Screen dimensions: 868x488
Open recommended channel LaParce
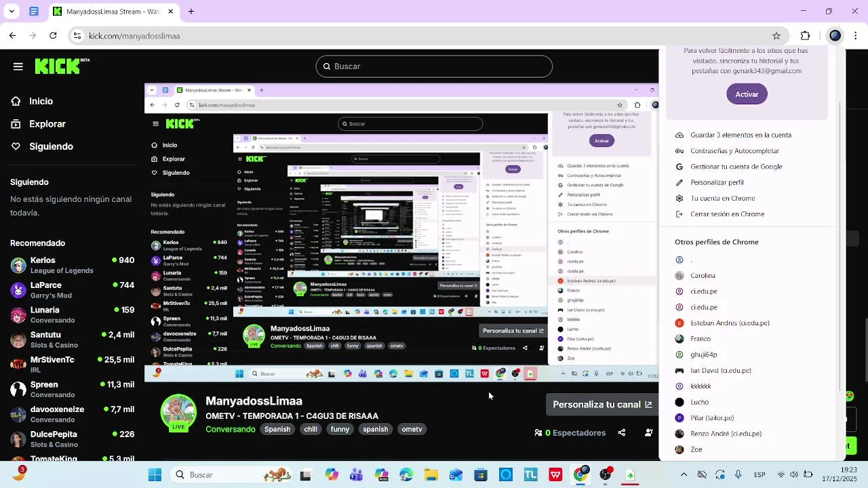pyautogui.click(x=72, y=290)
